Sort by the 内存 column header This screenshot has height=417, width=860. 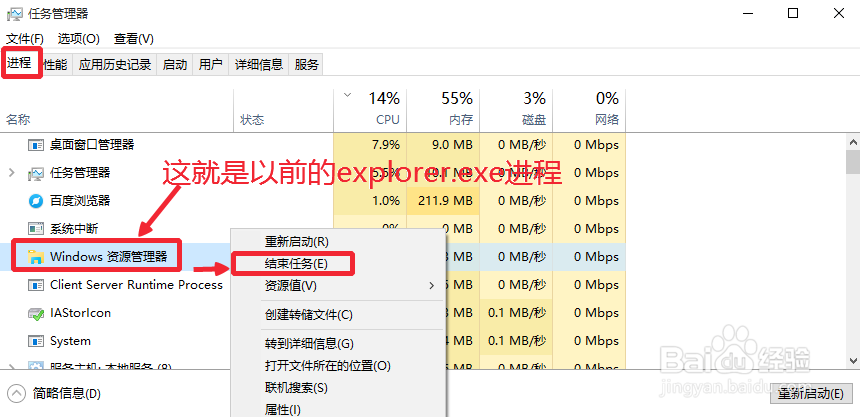[x=443, y=111]
